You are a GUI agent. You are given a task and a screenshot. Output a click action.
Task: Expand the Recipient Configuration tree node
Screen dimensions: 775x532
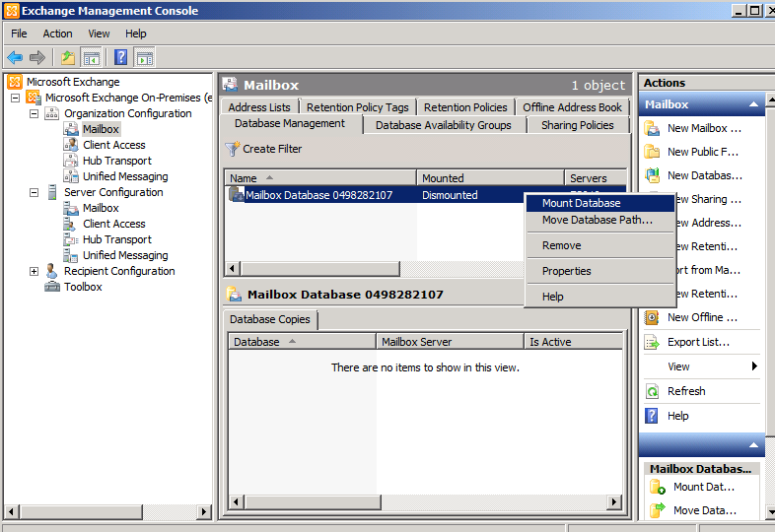tap(34, 271)
